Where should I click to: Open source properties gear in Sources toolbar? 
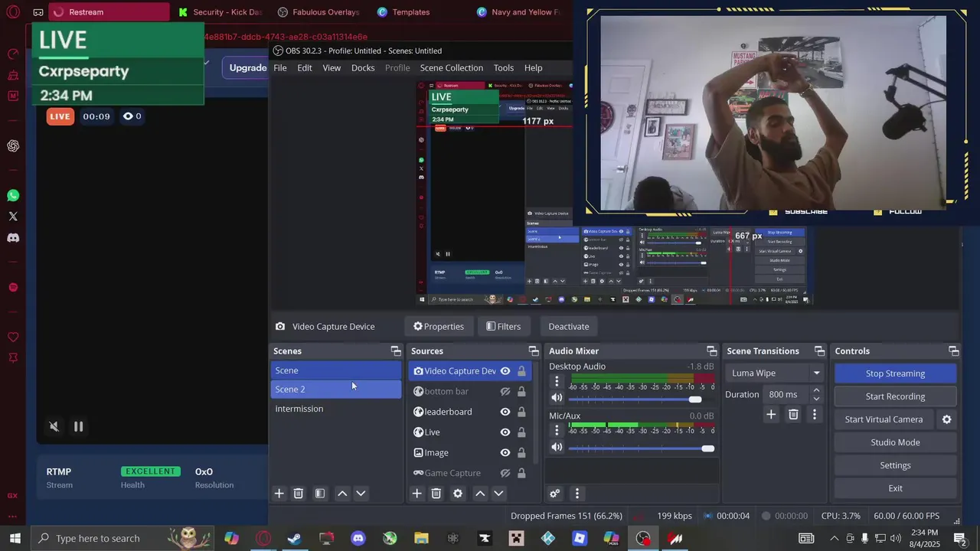tap(458, 494)
